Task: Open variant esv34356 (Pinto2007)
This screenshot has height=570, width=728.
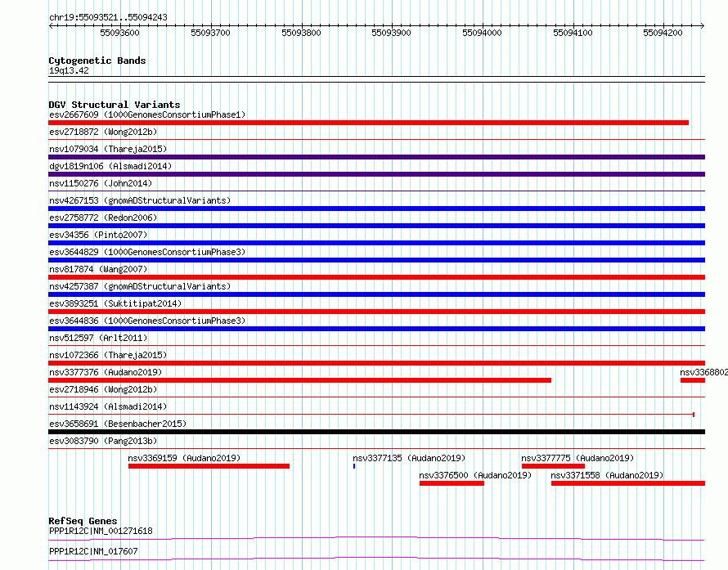Action: pos(98,235)
